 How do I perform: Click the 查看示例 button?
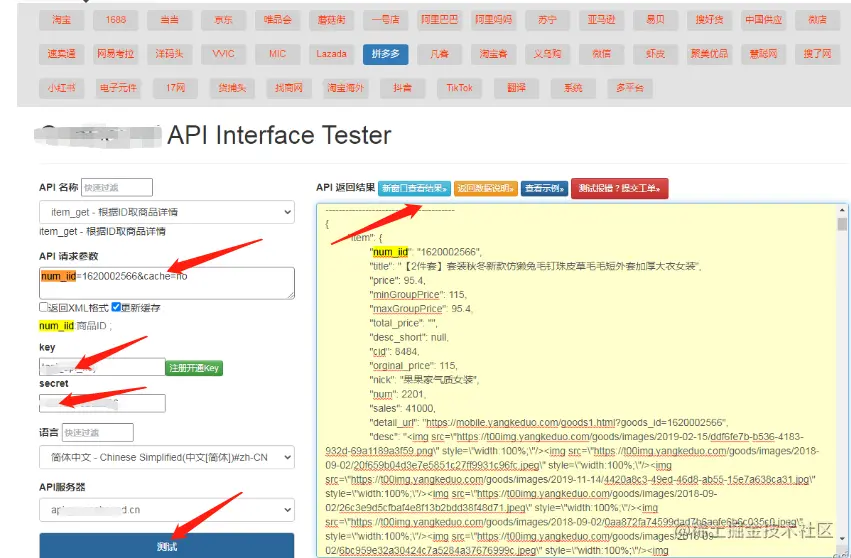[544, 188]
